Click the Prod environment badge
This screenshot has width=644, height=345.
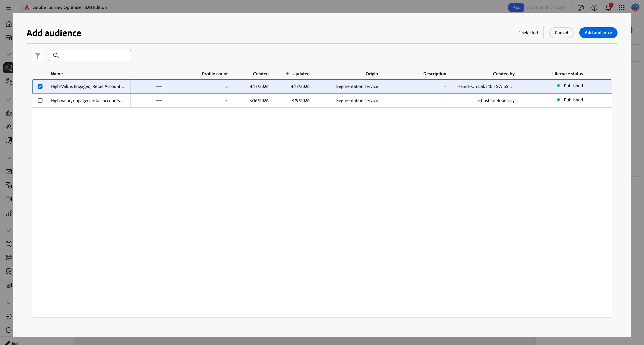(x=516, y=7)
